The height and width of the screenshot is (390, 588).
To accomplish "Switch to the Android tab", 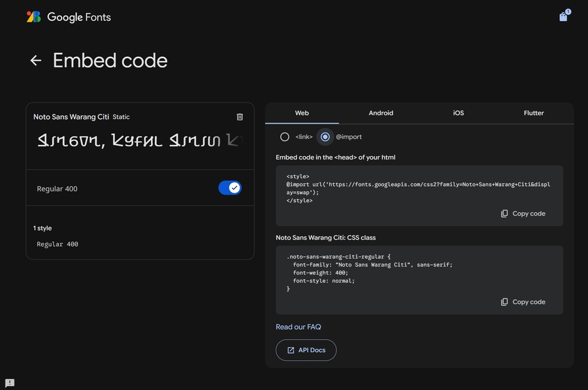I will [381, 113].
